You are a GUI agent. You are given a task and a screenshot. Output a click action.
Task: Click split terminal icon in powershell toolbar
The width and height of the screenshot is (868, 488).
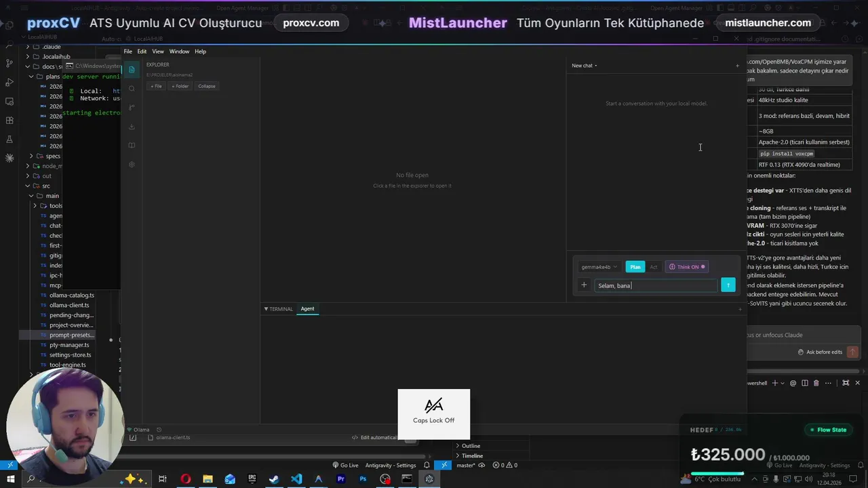click(x=805, y=383)
